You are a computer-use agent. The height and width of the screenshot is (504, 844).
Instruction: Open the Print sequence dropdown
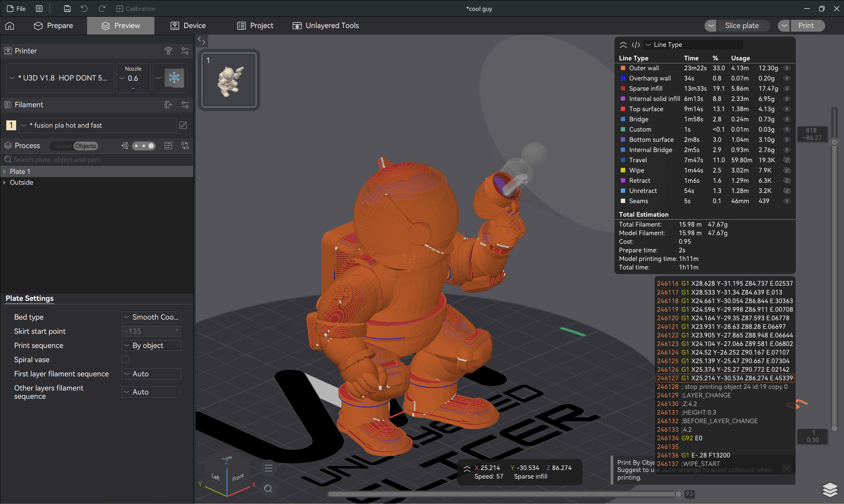(x=151, y=345)
